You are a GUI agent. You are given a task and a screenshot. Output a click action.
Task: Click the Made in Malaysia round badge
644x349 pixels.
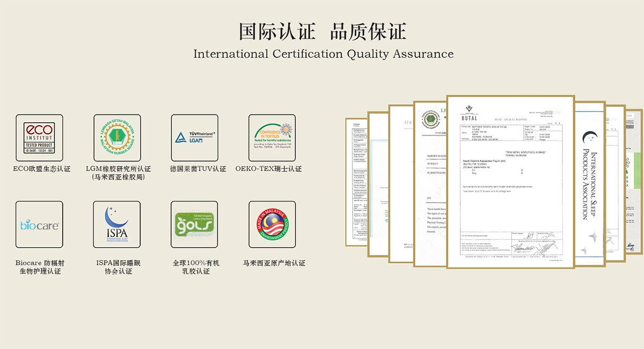tap(272, 225)
